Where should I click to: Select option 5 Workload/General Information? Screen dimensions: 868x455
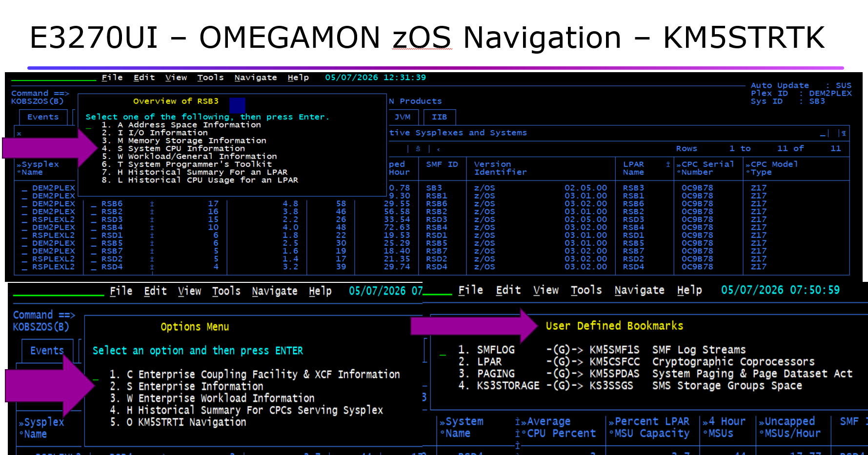[189, 157]
